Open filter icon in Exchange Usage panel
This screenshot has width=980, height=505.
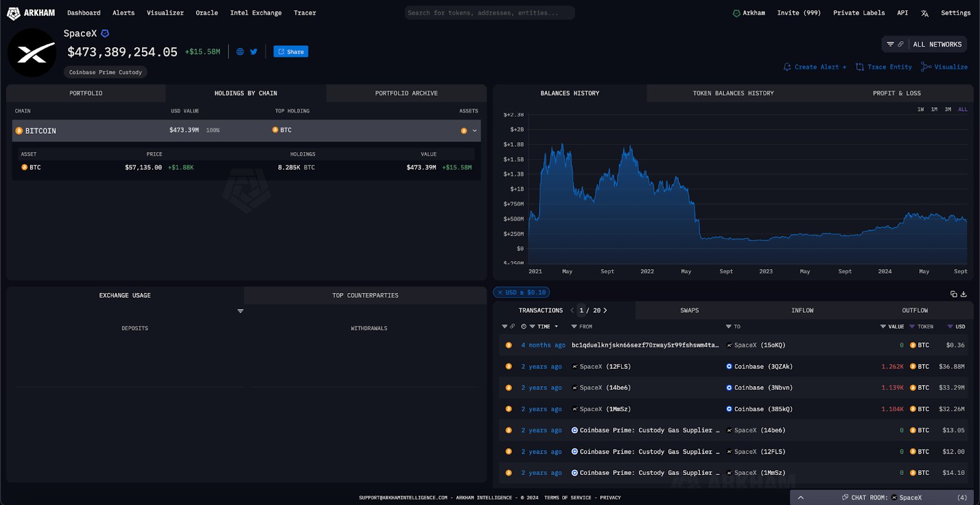click(241, 311)
